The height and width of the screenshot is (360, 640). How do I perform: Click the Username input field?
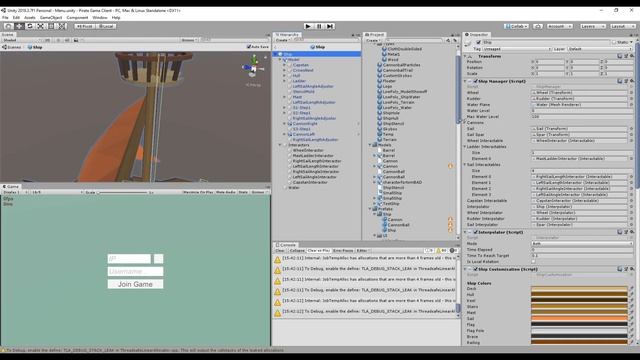pos(135,271)
